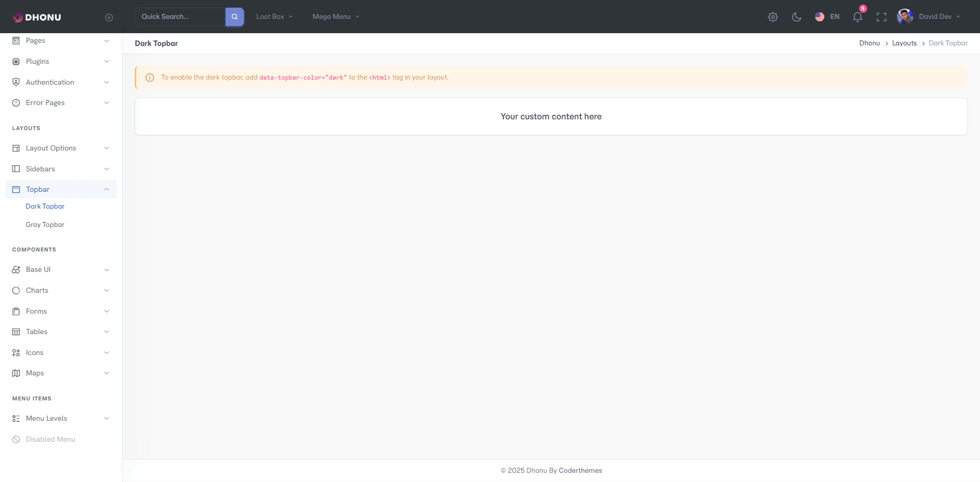Toggle dark mode with moon icon

coord(796,17)
